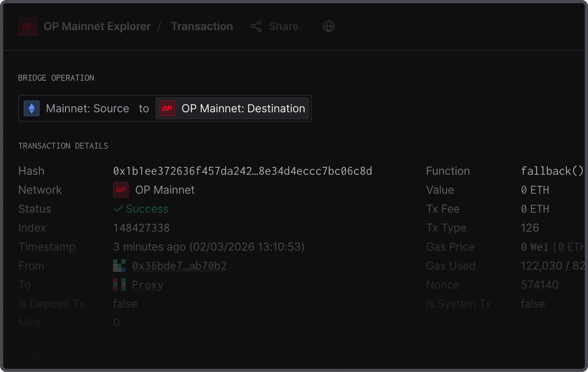Select the OP Mainnet: Destination chip
Viewport: 588px width, 372px height.
click(232, 108)
